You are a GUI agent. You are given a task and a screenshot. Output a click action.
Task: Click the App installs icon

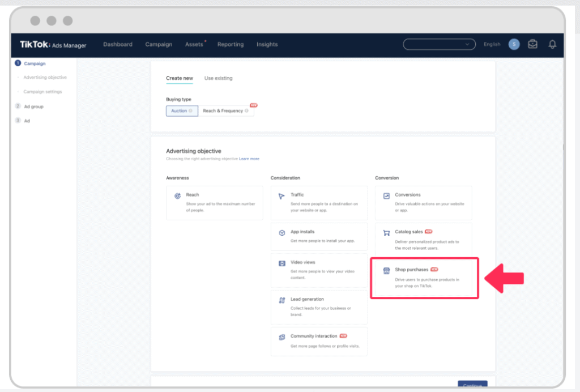pos(282,233)
